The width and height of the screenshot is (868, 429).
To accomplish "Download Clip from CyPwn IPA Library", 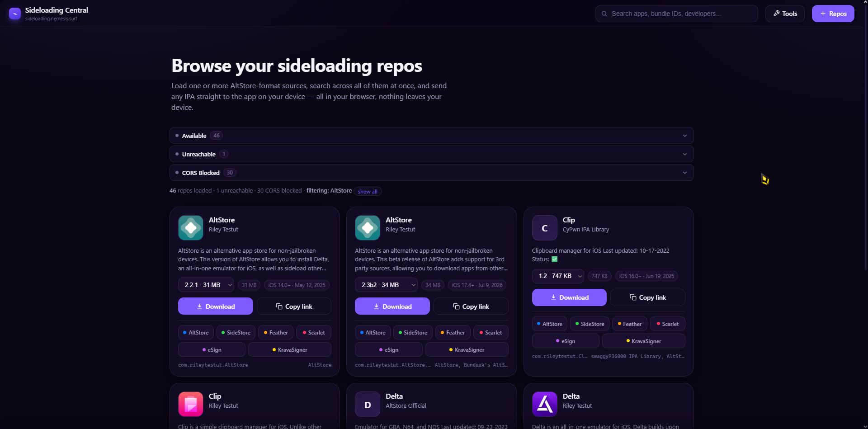I will point(569,297).
